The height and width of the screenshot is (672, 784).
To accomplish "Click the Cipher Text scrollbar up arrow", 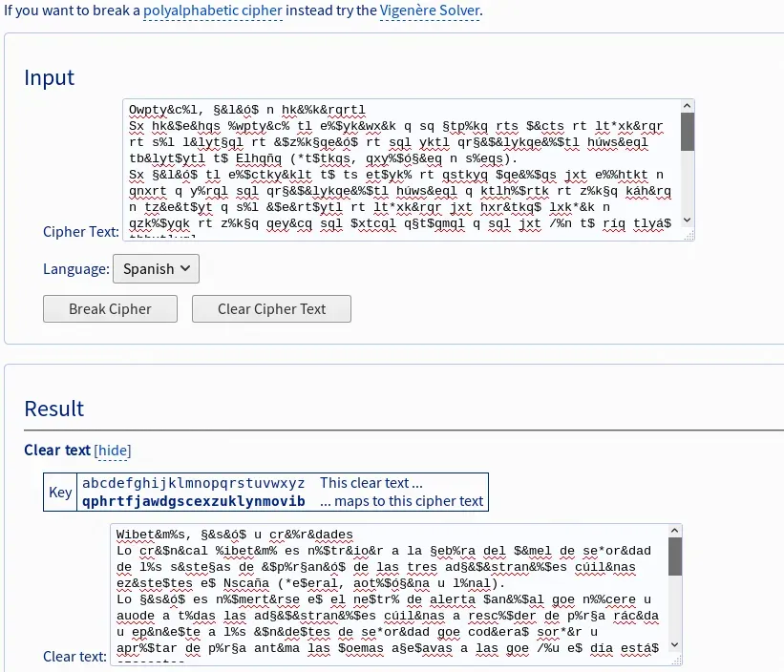I will point(688,105).
